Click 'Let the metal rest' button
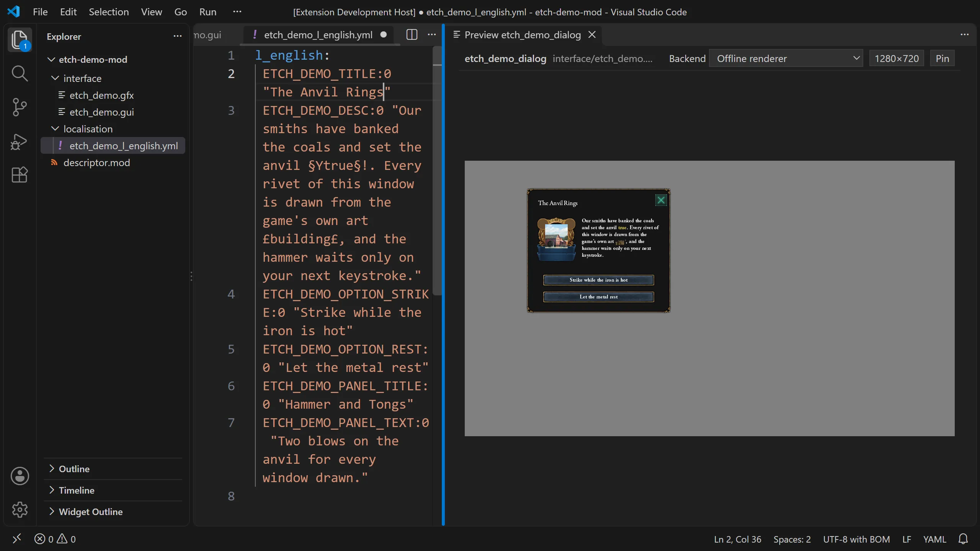This screenshot has height=551, width=980. (x=598, y=297)
